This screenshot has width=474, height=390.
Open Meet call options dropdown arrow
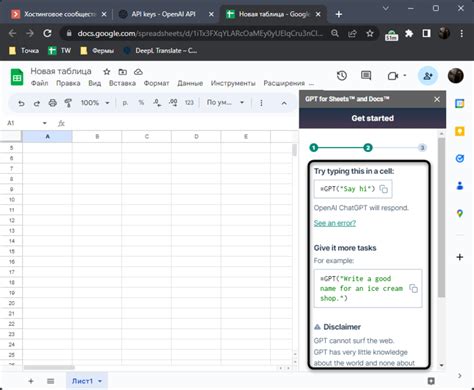coord(405,76)
